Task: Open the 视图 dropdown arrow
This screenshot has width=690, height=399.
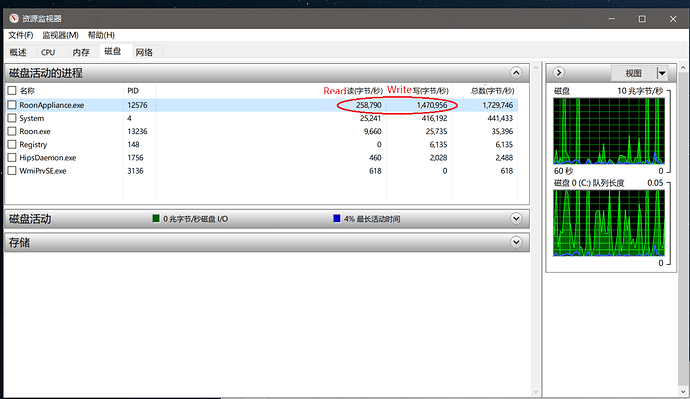Action: tap(662, 73)
